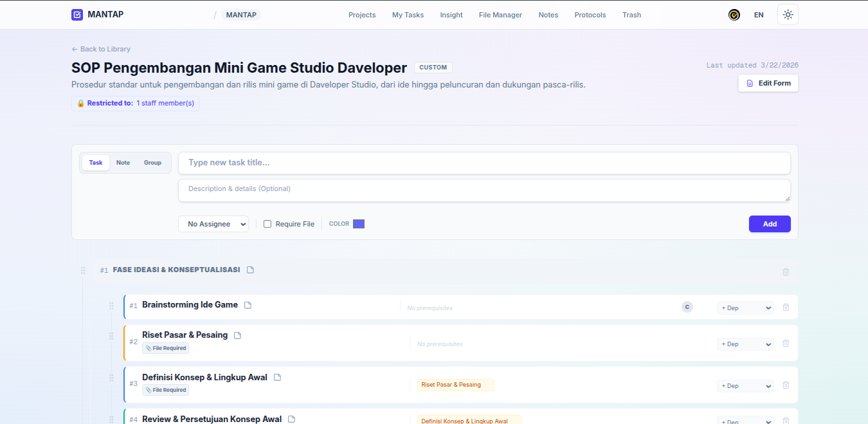The image size is (868, 424).
Task: Open + Dep dropdown for Riset Pasar & Pesaing
Action: click(745, 344)
